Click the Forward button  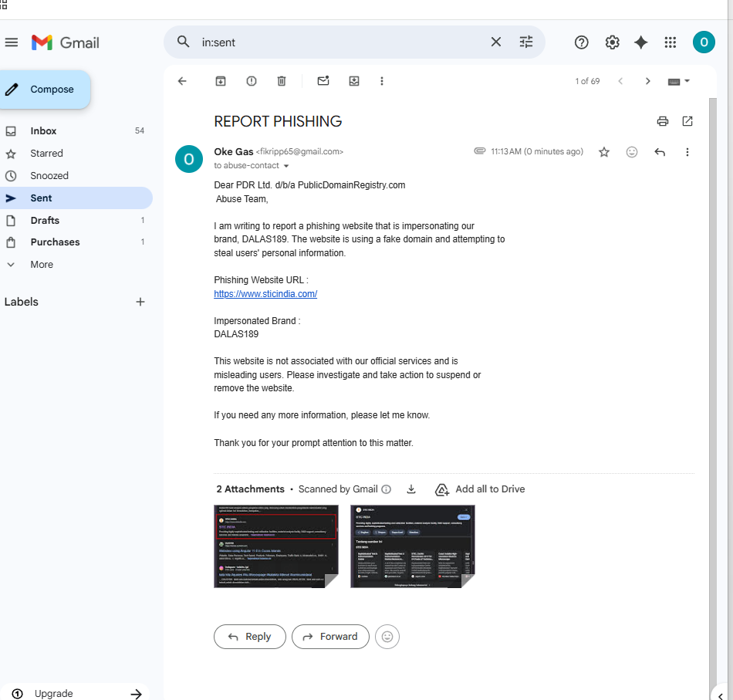pos(330,637)
